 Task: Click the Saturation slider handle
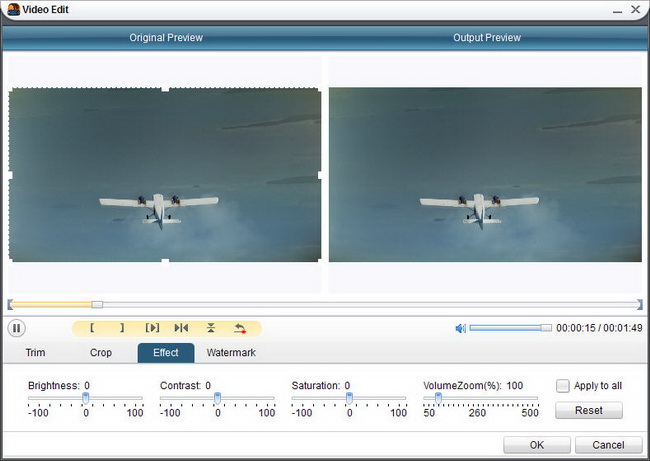click(x=349, y=398)
